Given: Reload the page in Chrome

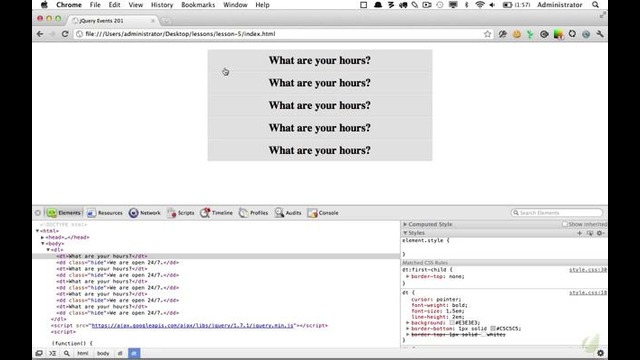Looking at the screenshot, I should (x=65, y=34).
